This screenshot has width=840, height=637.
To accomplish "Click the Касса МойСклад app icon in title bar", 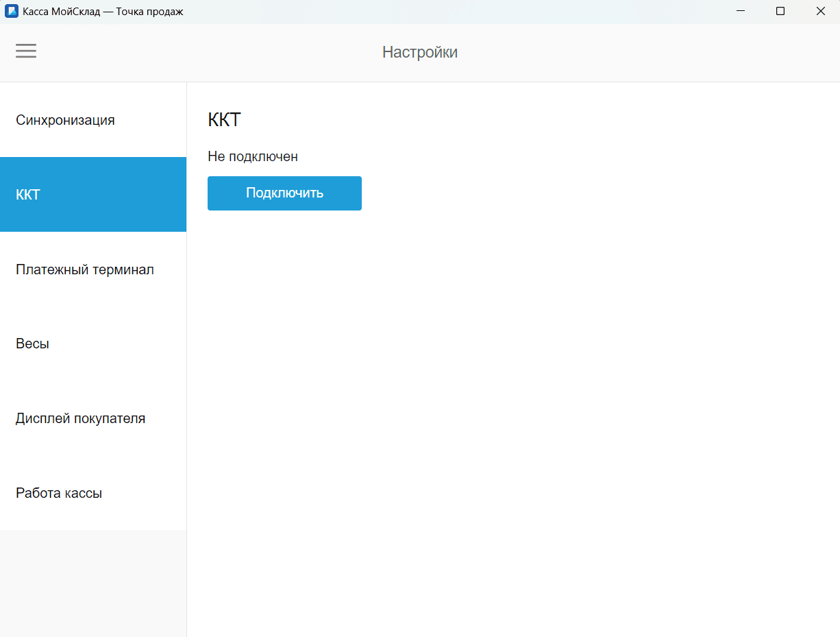I will (11, 12).
